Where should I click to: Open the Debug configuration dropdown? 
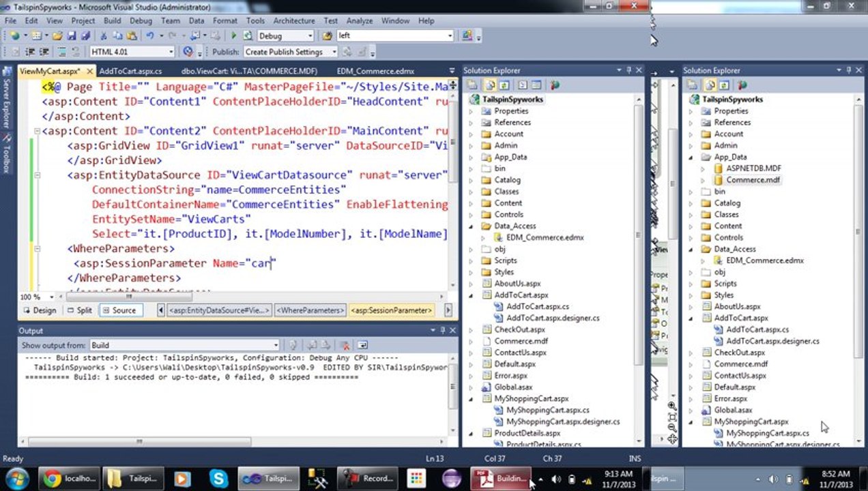click(x=310, y=35)
